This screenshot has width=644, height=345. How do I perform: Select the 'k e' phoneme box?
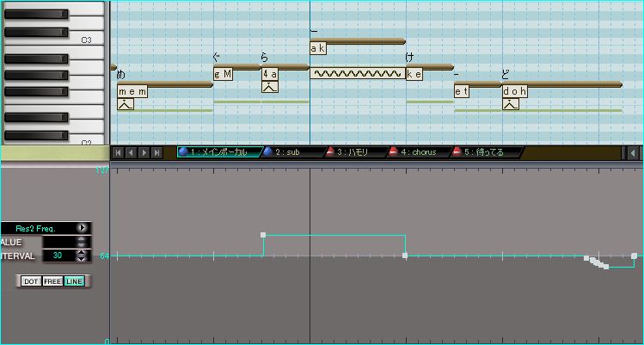(x=414, y=75)
